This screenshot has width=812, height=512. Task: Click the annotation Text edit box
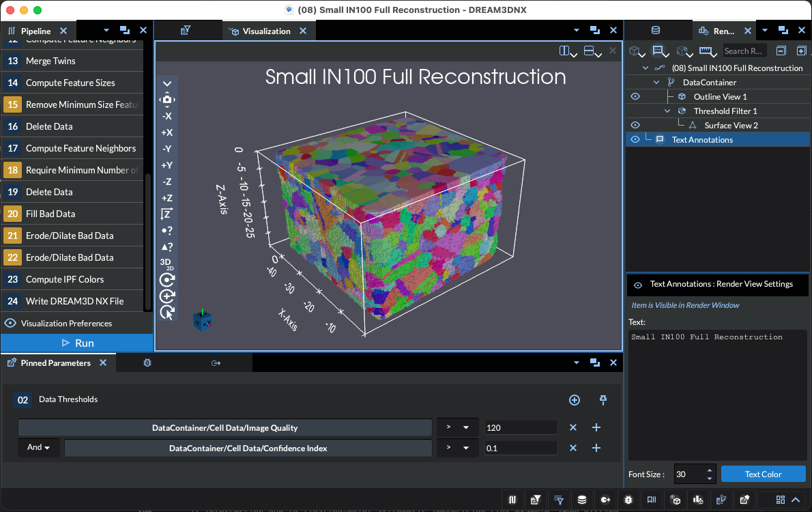click(x=717, y=395)
